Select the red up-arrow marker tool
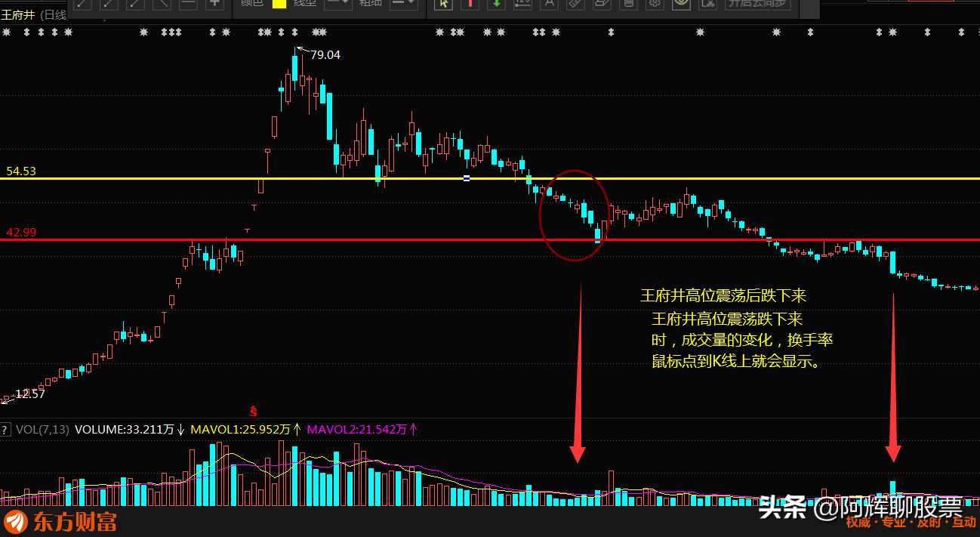 pos(470,4)
